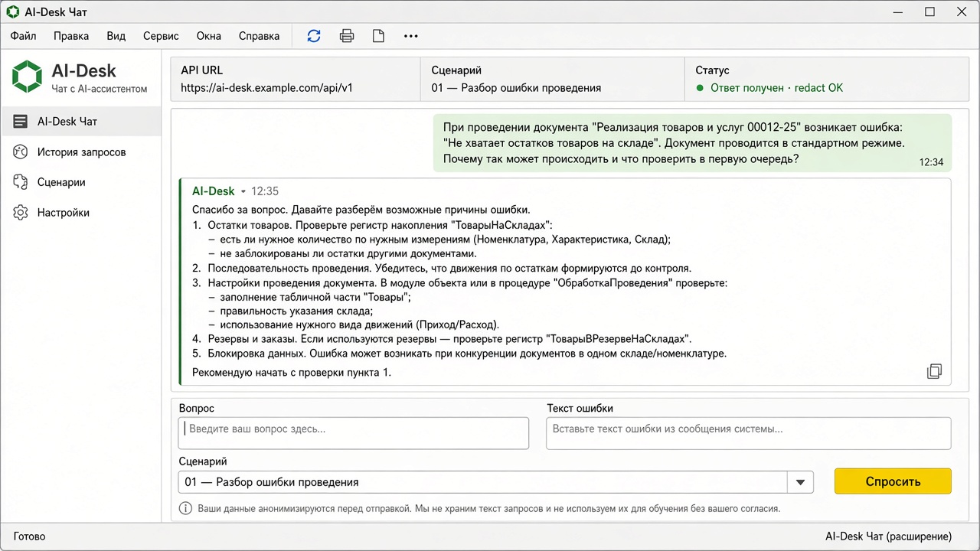Screen dimensions: 980x551
Task: Click the refresh icon in toolbar
Action: pyautogui.click(x=314, y=36)
